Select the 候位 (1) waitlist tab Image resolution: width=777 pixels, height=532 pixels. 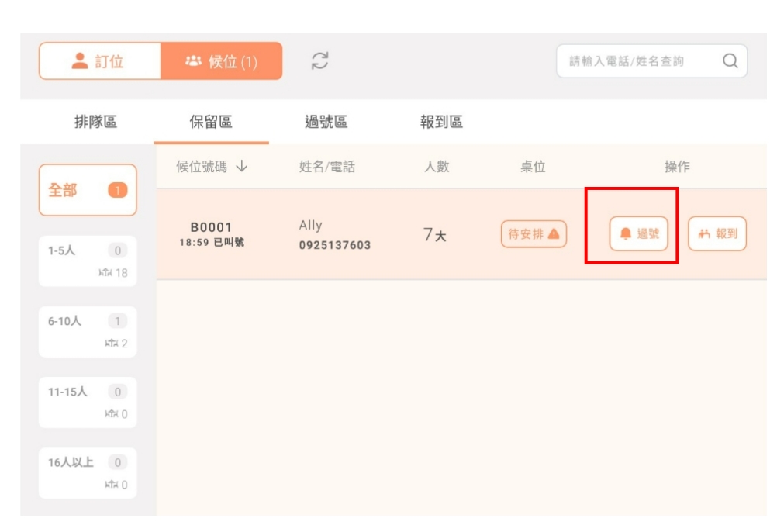[x=222, y=61]
